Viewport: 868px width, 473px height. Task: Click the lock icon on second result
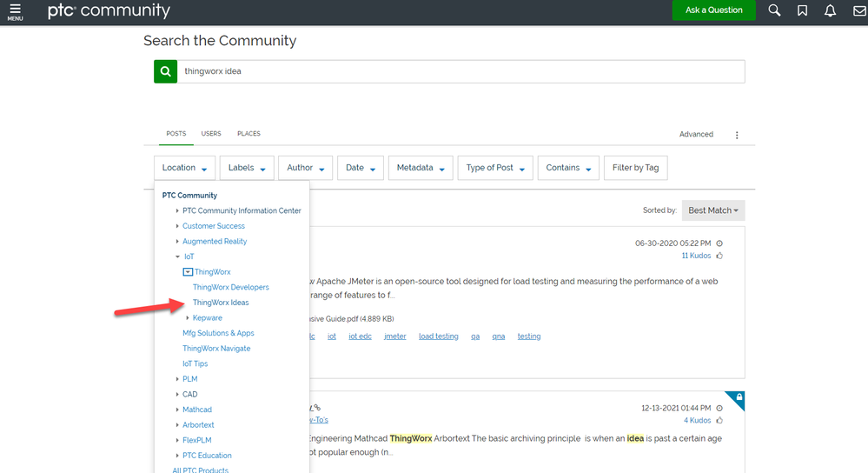739,397
